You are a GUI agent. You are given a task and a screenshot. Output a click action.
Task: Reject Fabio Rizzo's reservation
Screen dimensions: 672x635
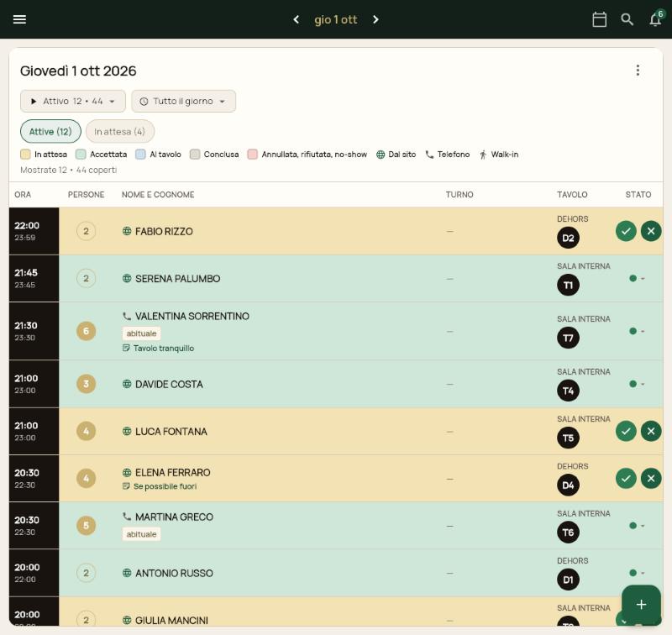[x=651, y=231]
